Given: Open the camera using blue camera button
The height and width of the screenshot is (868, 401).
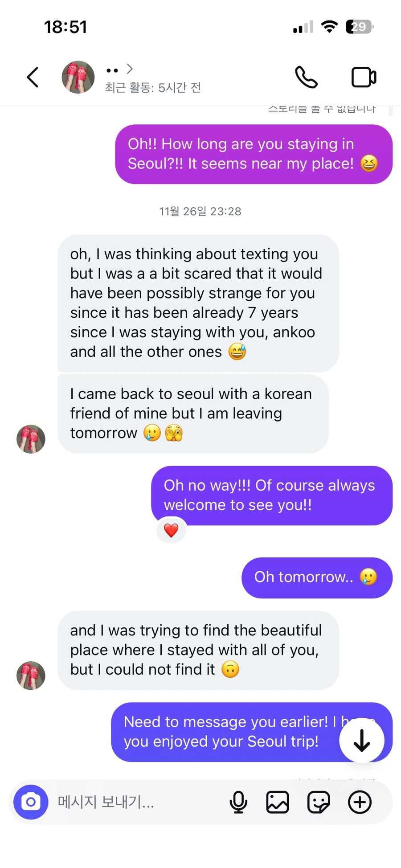Looking at the screenshot, I should tap(31, 802).
